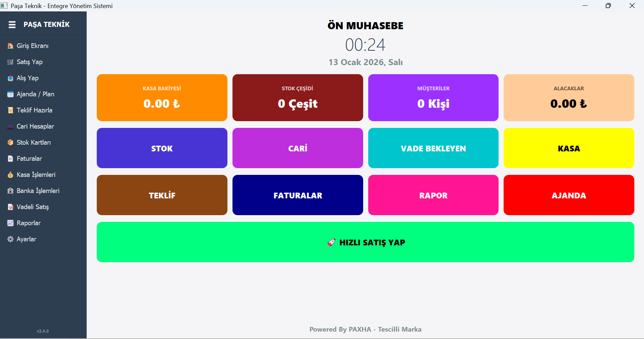Click the VADE BEKLEYEN tile
The image size is (644, 339).
(433, 148)
